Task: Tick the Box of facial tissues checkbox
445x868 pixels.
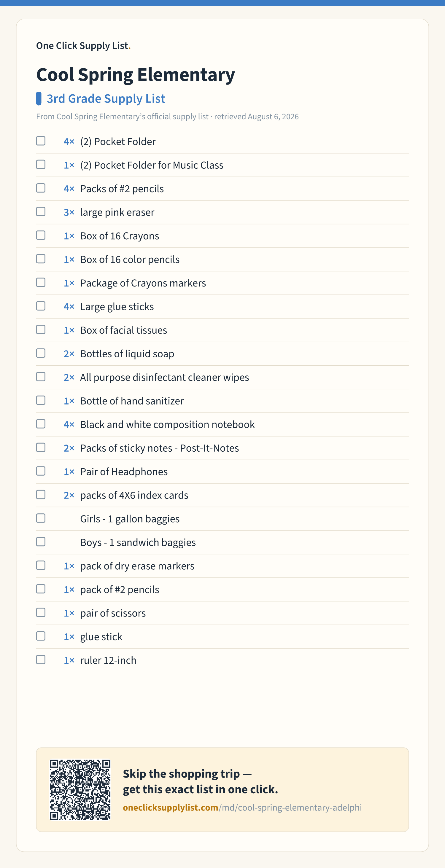Action: (41, 329)
